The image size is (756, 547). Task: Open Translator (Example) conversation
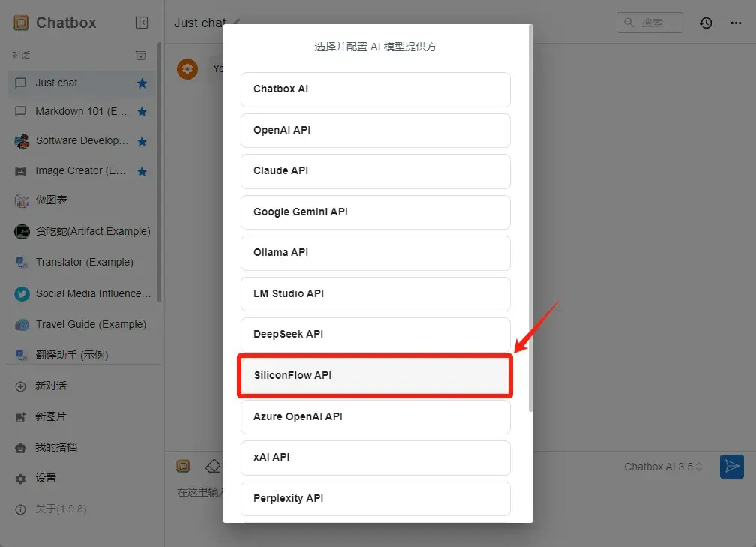pyautogui.click(x=82, y=262)
